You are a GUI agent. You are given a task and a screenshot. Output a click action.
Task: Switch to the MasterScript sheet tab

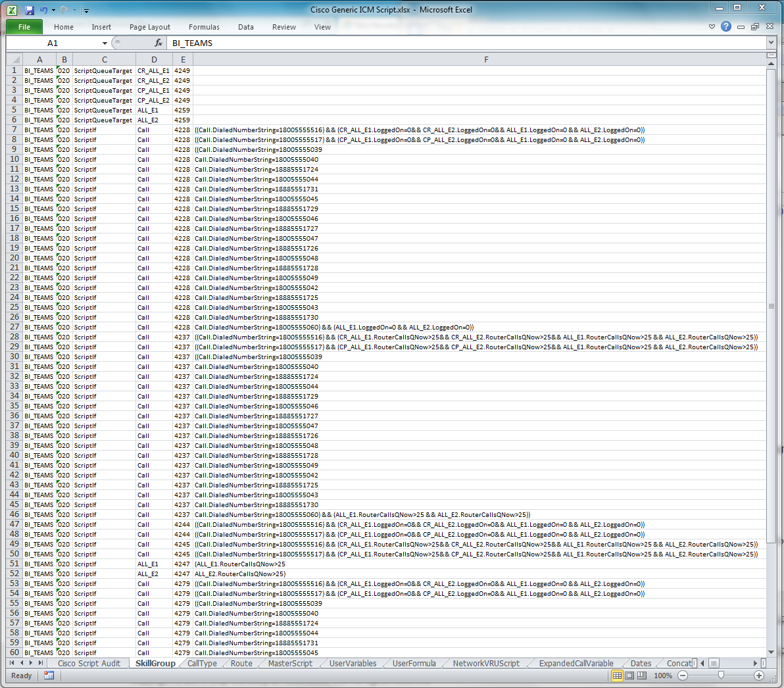click(x=290, y=664)
